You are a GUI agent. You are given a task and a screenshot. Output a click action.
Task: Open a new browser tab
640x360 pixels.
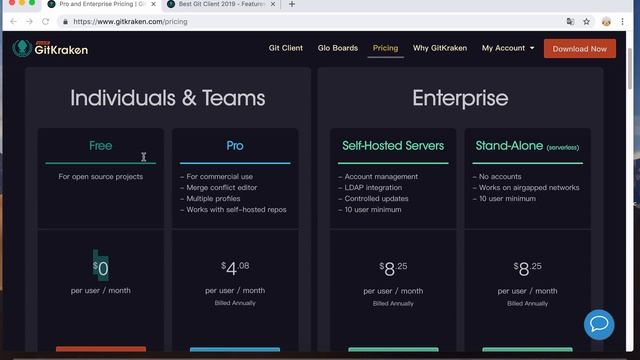(292, 4)
